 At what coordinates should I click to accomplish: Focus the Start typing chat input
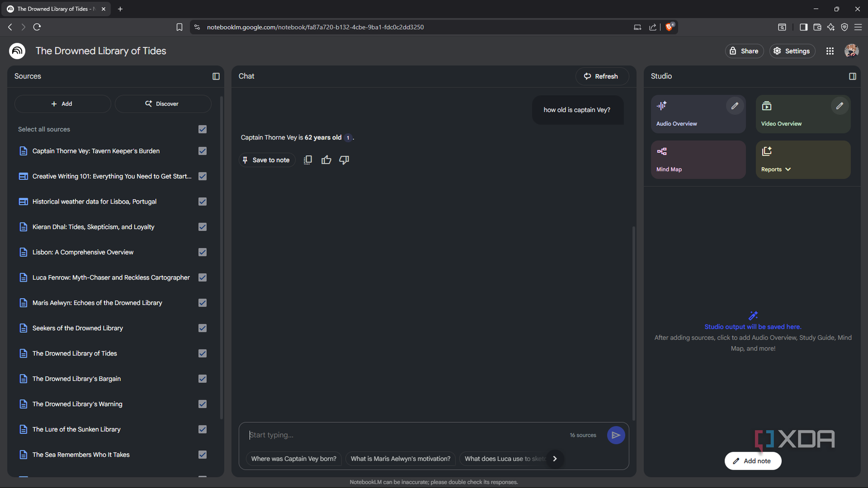pyautogui.click(x=405, y=435)
